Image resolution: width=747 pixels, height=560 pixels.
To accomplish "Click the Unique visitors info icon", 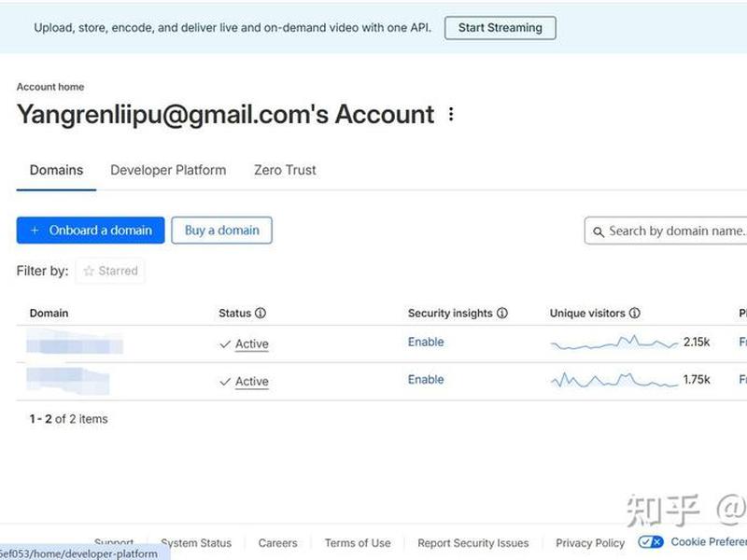I will click(x=635, y=313).
